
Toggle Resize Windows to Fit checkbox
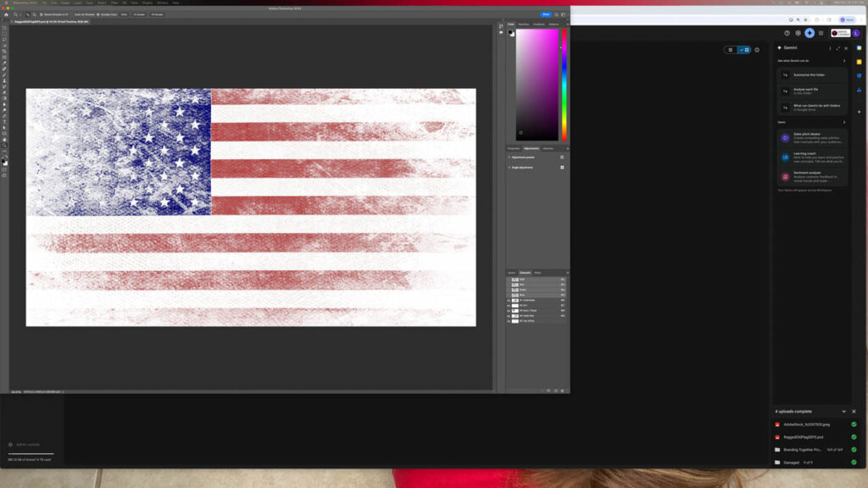(41, 14)
